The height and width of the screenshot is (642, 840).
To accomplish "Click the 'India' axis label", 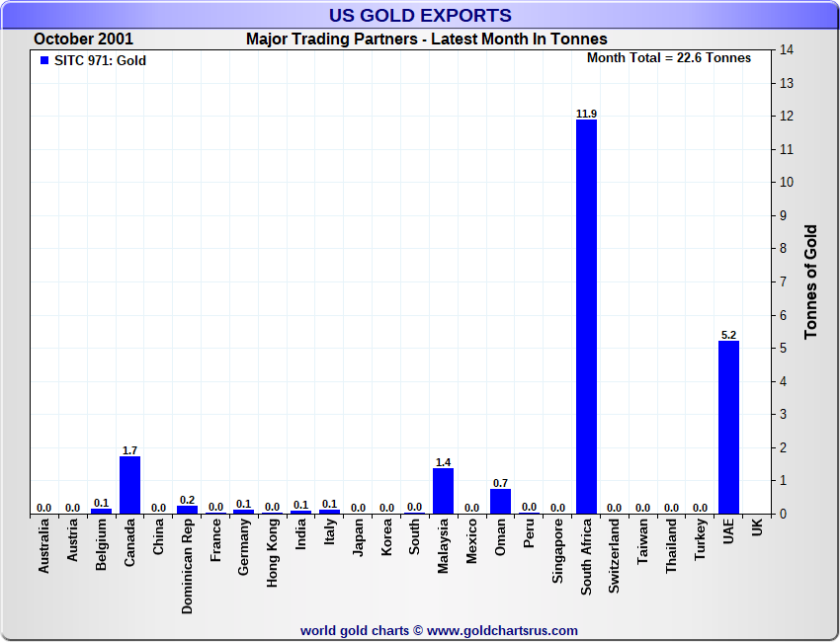I will [300, 534].
